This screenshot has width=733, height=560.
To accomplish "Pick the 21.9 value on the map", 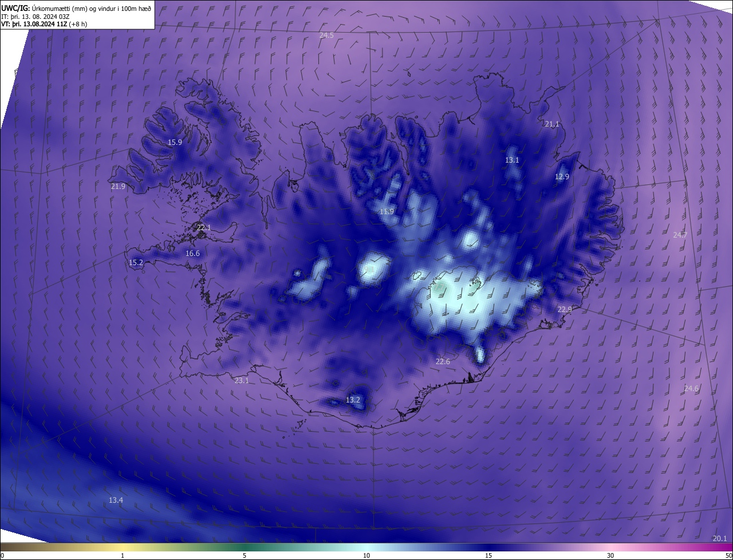I will (x=118, y=187).
